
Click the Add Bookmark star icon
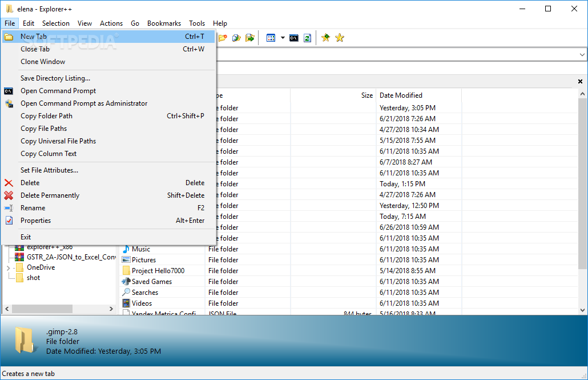point(325,38)
